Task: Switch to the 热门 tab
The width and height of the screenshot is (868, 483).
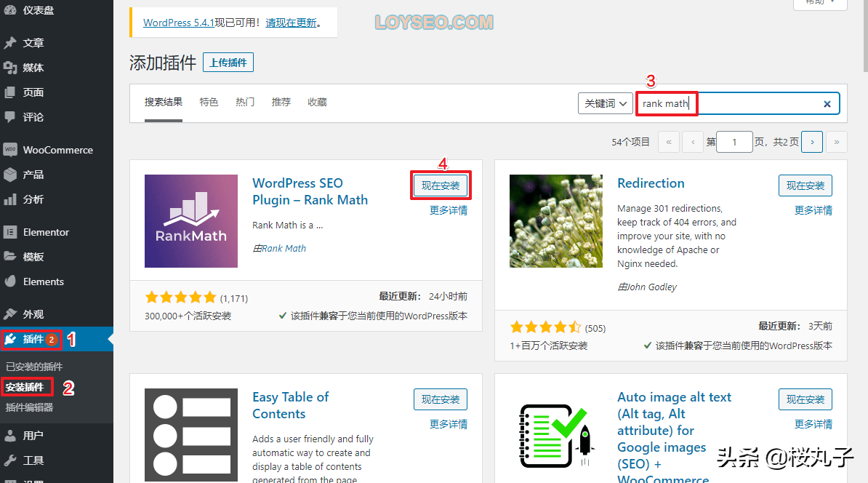Action: click(245, 103)
